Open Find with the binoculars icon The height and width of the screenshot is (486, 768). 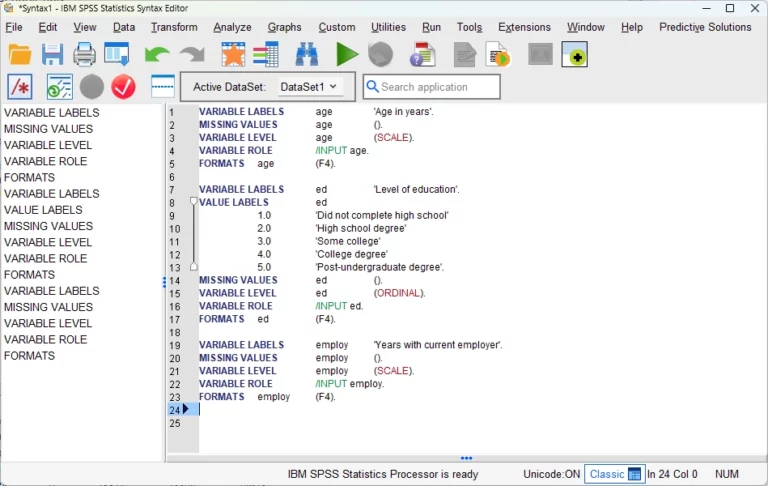pos(307,54)
